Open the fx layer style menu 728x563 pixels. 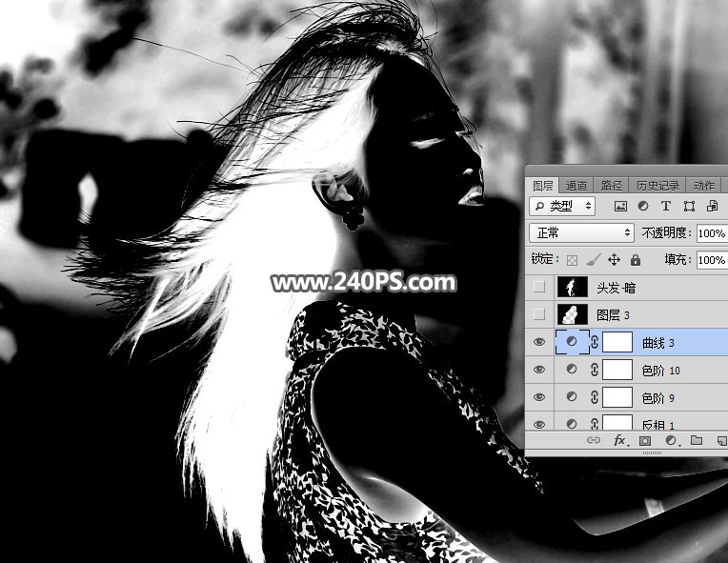[621, 440]
